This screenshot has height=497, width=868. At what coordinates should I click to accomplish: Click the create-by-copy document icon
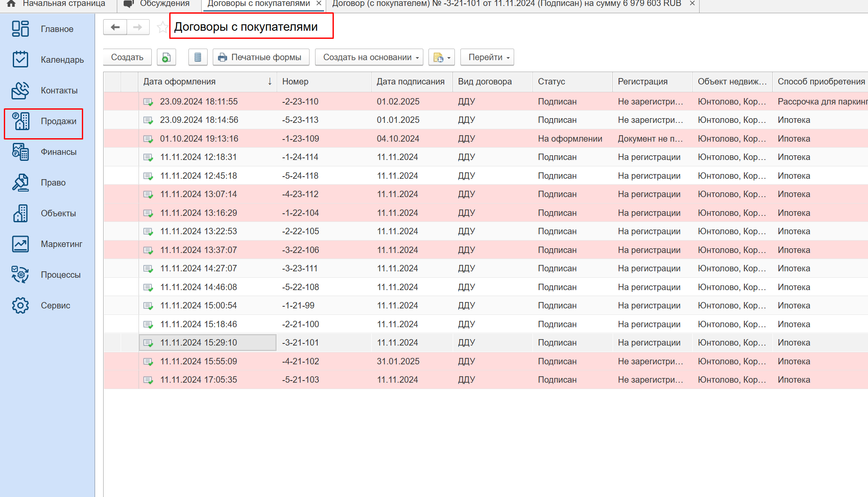(x=166, y=57)
